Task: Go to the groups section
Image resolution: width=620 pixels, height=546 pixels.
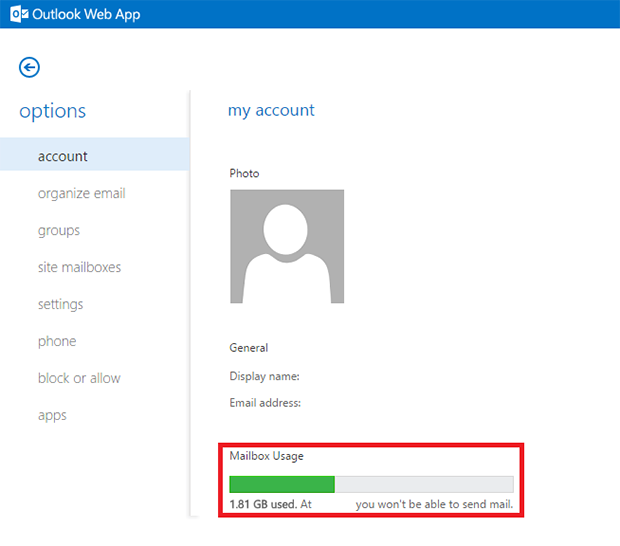Action: pyautogui.click(x=58, y=230)
